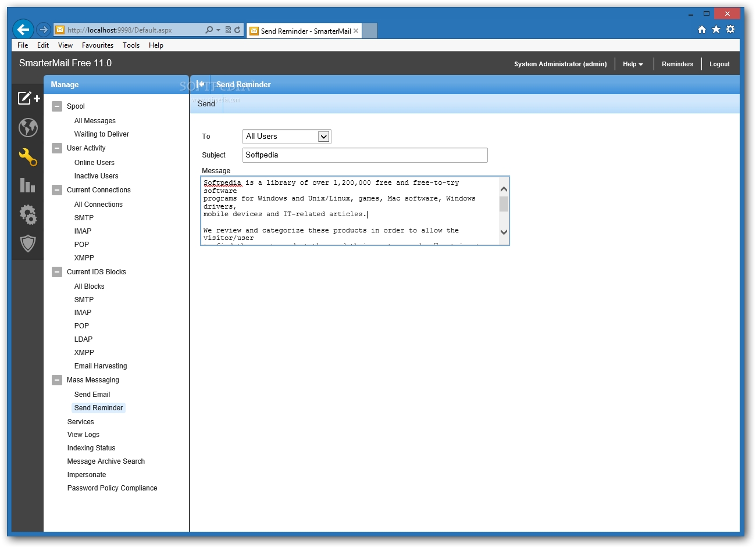Viewport: 756px width, 548px height.
Task: Select All Messages under Spool
Action: (95, 121)
